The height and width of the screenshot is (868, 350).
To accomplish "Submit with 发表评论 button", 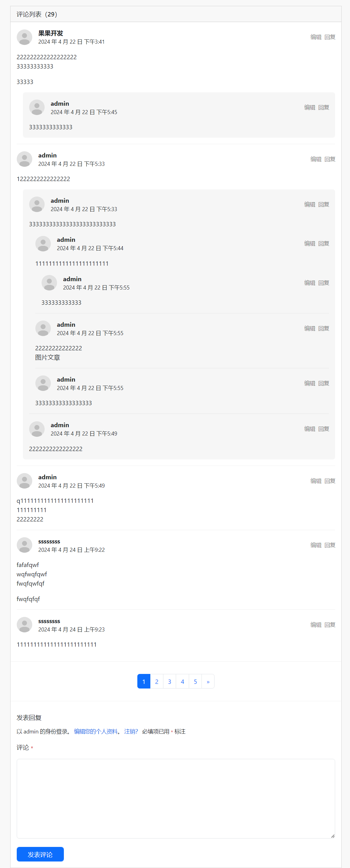I will pos(40,854).
